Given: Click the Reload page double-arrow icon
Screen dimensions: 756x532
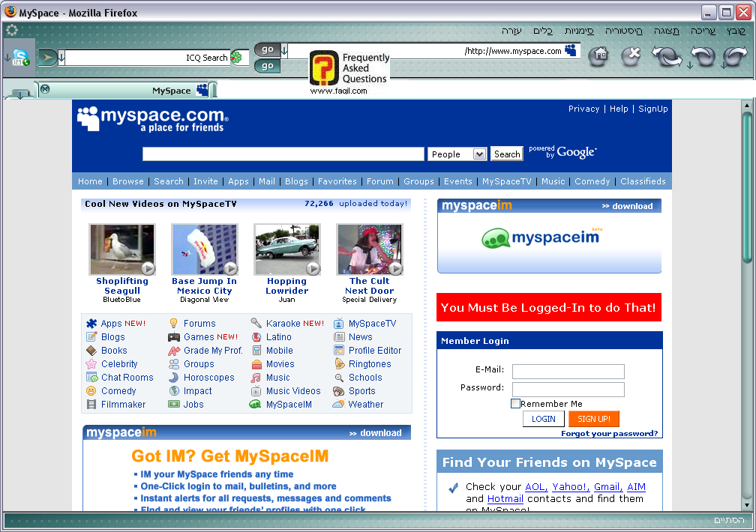Looking at the screenshot, I should (x=666, y=56).
